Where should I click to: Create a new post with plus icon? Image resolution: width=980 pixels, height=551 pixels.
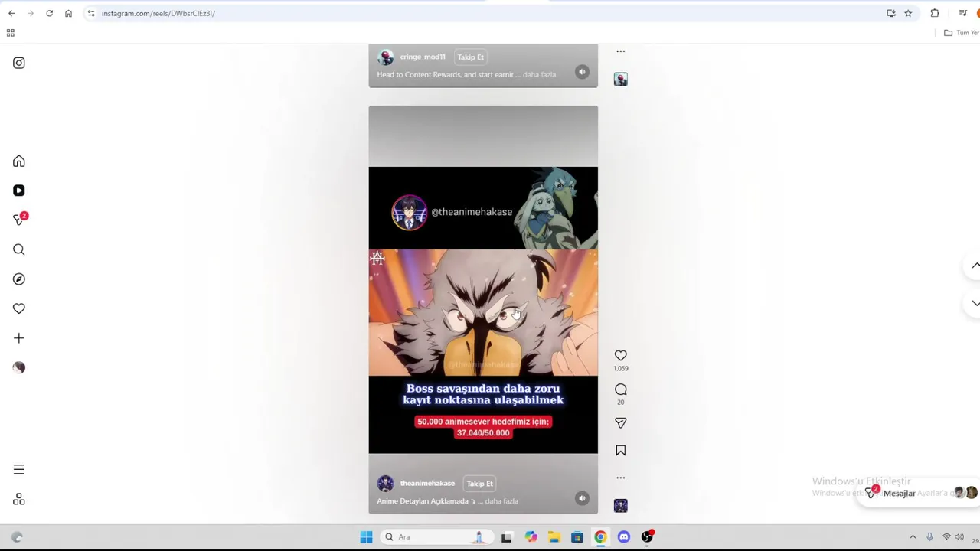[19, 338]
